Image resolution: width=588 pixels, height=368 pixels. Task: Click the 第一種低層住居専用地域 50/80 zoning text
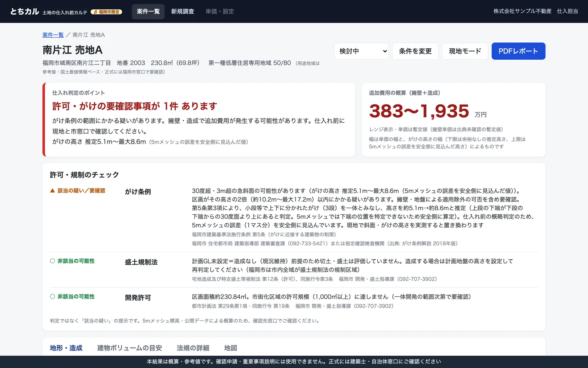point(249,63)
